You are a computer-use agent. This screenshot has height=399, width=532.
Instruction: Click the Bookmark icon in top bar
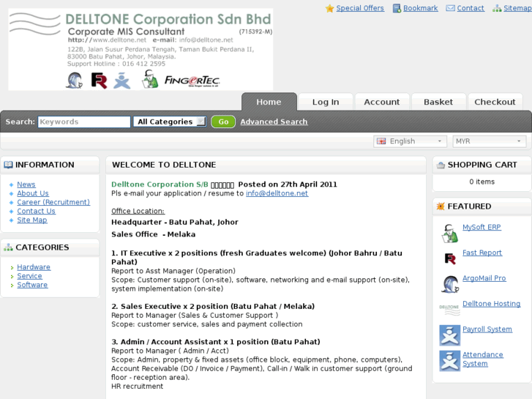coord(397,9)
